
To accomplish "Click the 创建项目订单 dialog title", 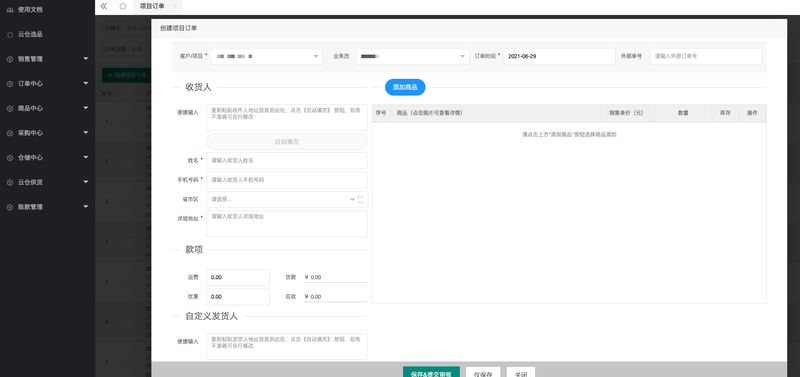I will [179, 29].
